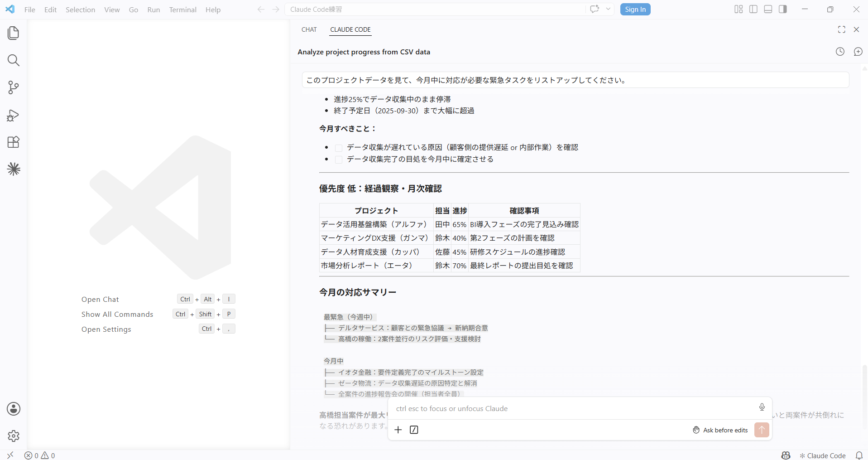
Task: Open the View menu
Action: [112, 10]
